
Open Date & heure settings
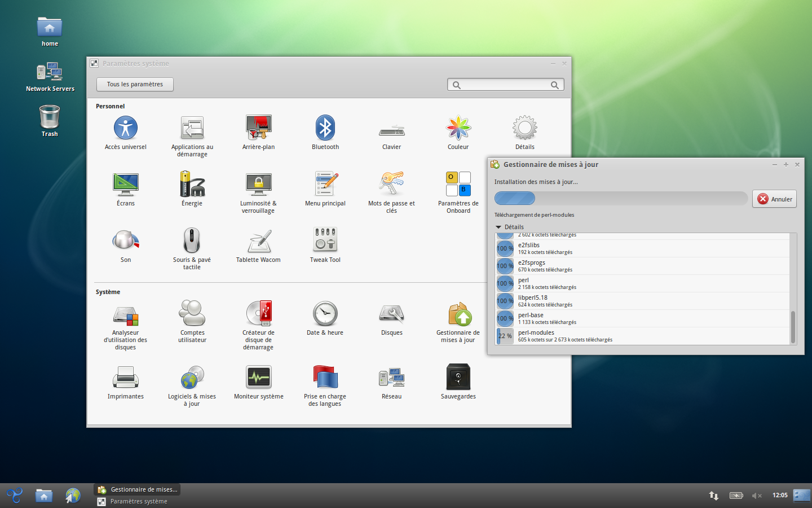[x=325, y=319]
